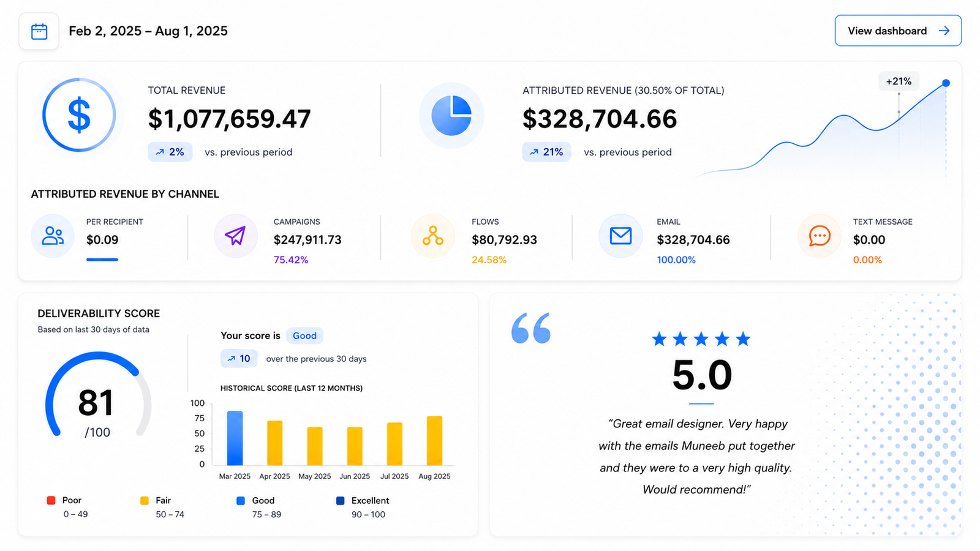
Task: Select the Per Recipient channel tab
Action: click(x=102, y=239)
